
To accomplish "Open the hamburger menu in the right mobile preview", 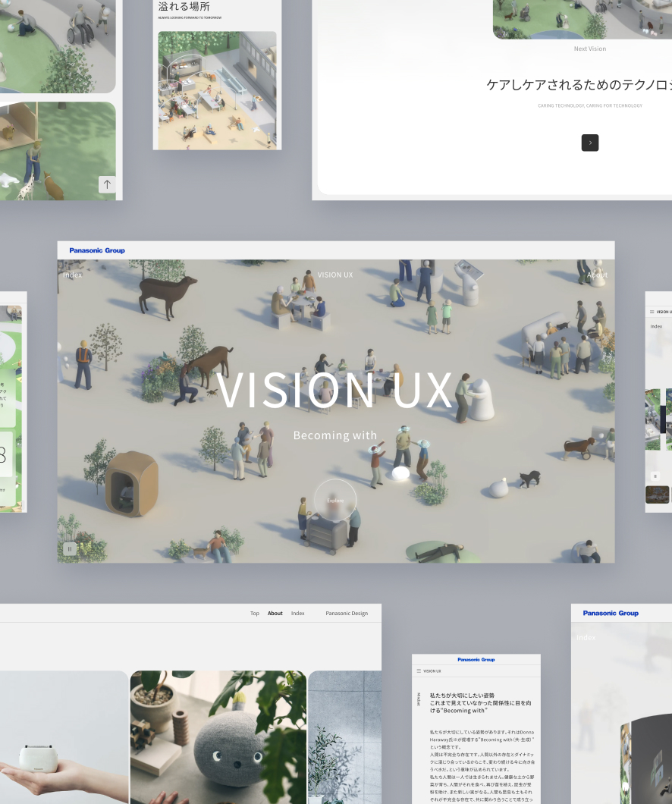I will click(652, 312).
